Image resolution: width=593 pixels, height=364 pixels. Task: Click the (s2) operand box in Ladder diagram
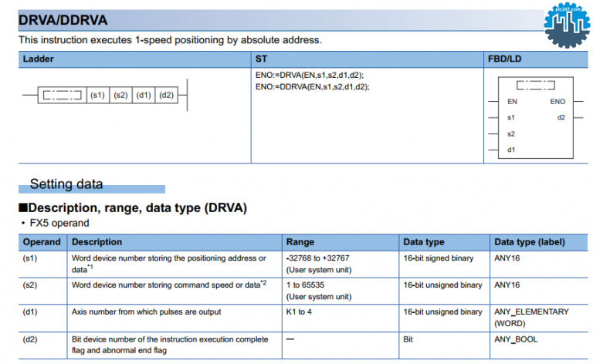tap(120, 96)
